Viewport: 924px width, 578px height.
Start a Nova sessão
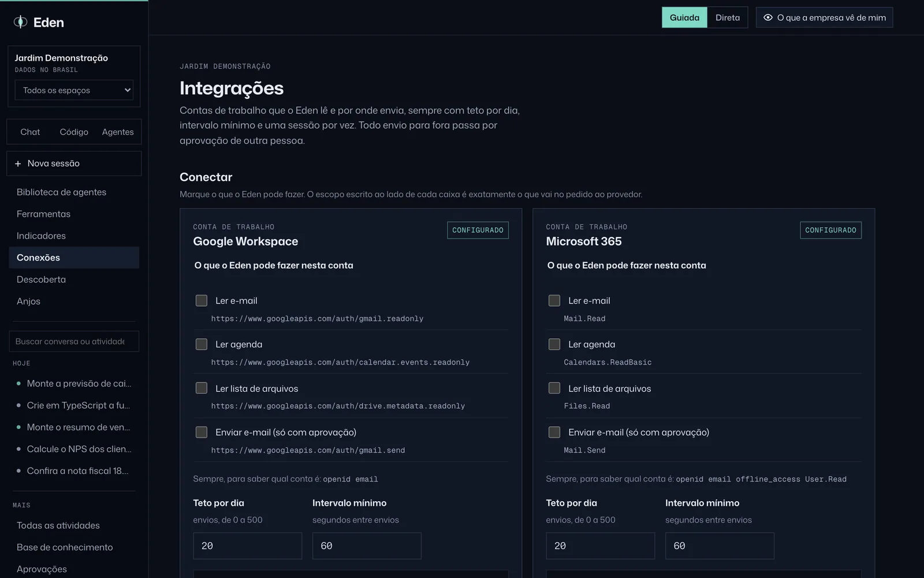point(74,164)
